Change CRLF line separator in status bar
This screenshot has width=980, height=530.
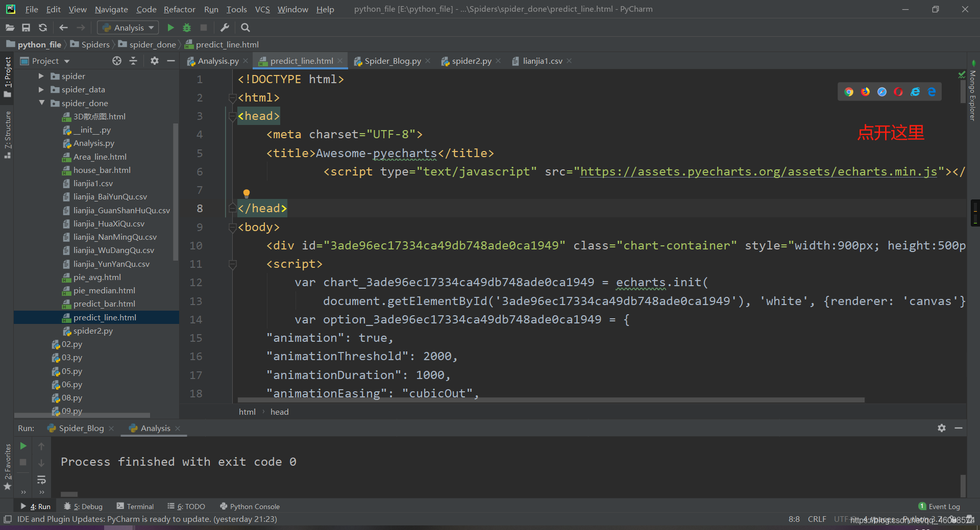(x=817, y=519)
